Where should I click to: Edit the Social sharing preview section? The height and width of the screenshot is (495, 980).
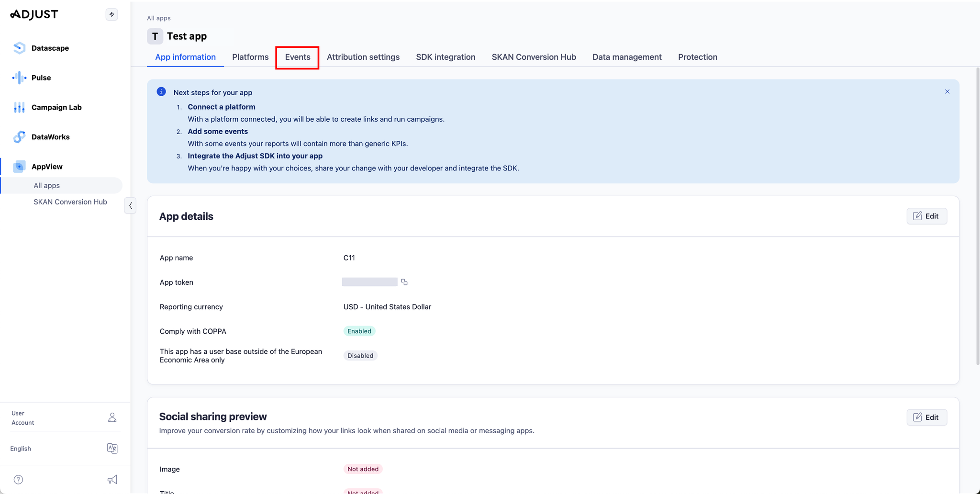click(x=926, y=417)
